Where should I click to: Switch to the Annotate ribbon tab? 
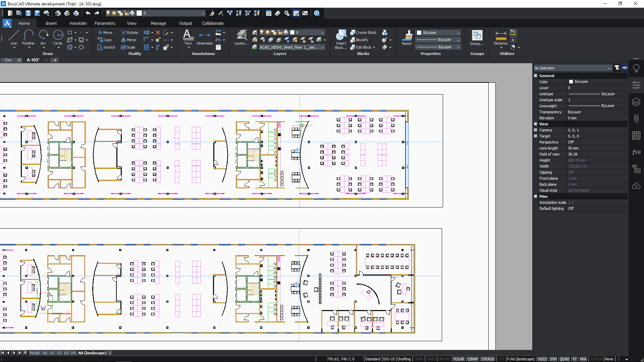tap(78, 23)
